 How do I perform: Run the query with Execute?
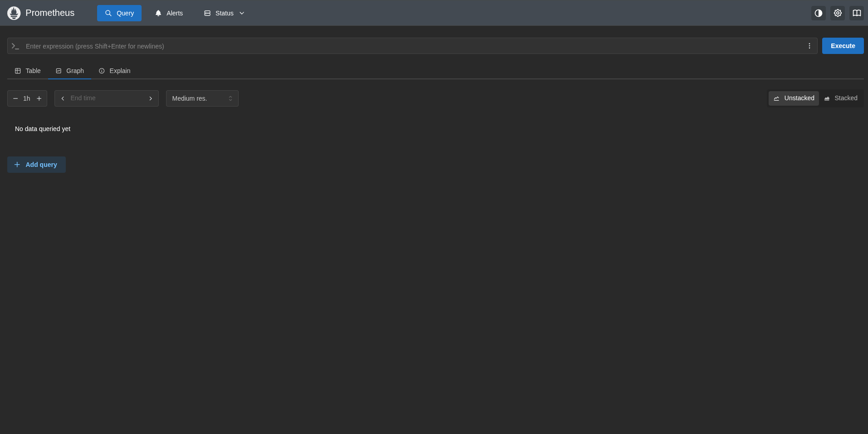coord(843,46)
